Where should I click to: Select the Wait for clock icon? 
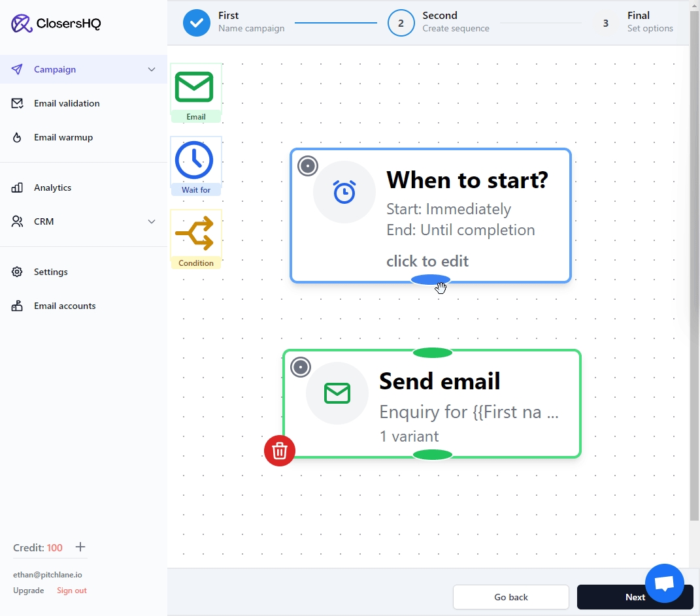coord(195,160)
